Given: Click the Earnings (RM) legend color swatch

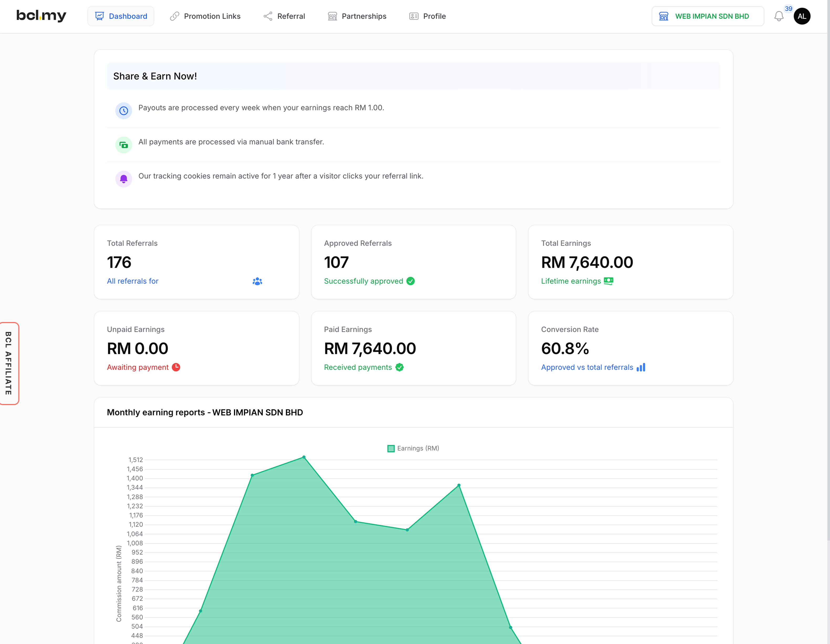Looking at the screenshot, I should coord(391,449).
